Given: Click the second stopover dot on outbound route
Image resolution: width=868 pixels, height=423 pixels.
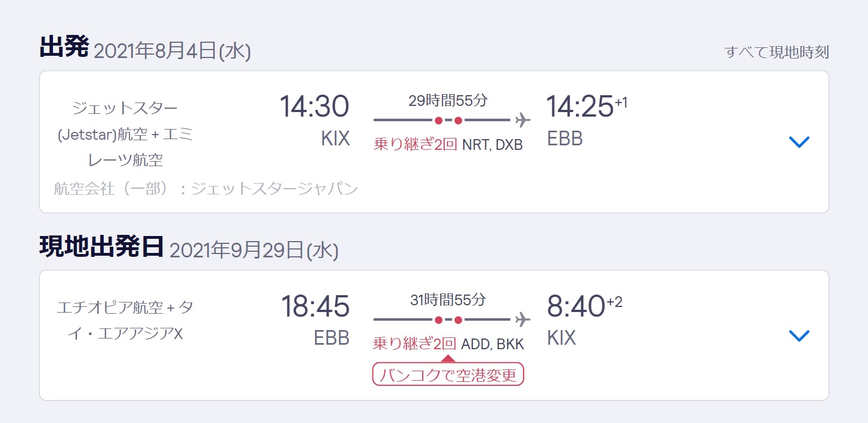Looking at the screenshot, I should click(x=458, y=120).
